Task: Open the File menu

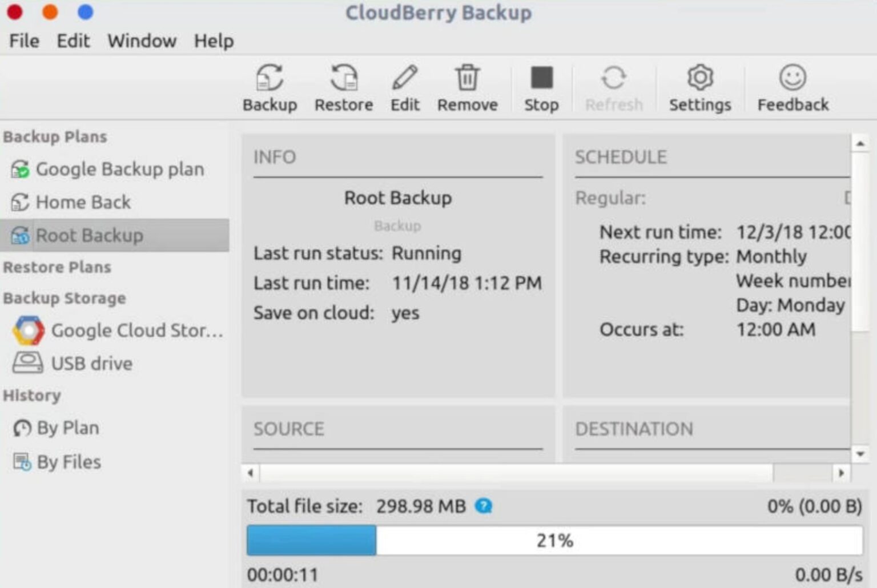Action: point(23,41)
